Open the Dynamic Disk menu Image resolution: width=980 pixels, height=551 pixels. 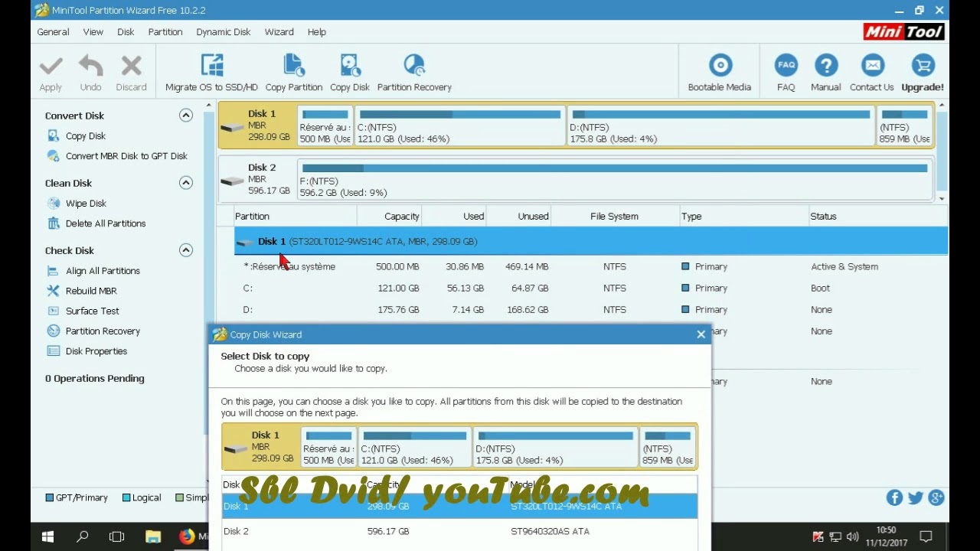tap(224, 32)
